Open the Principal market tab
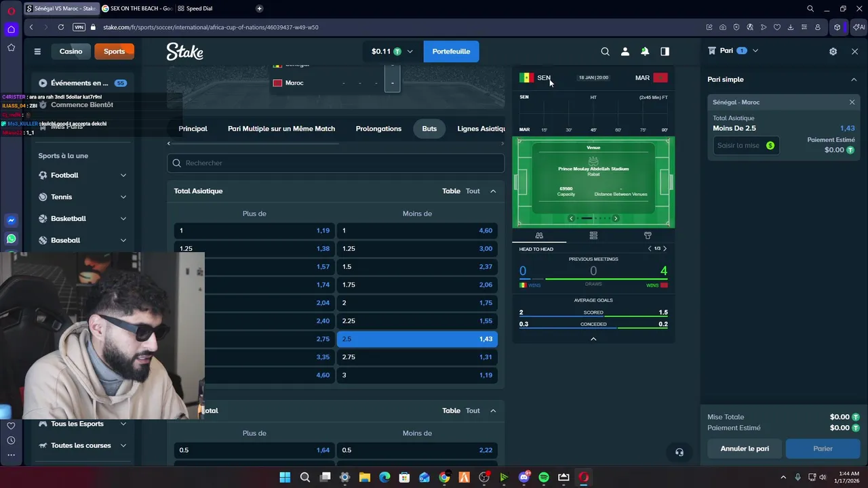 tap(193, 129)
